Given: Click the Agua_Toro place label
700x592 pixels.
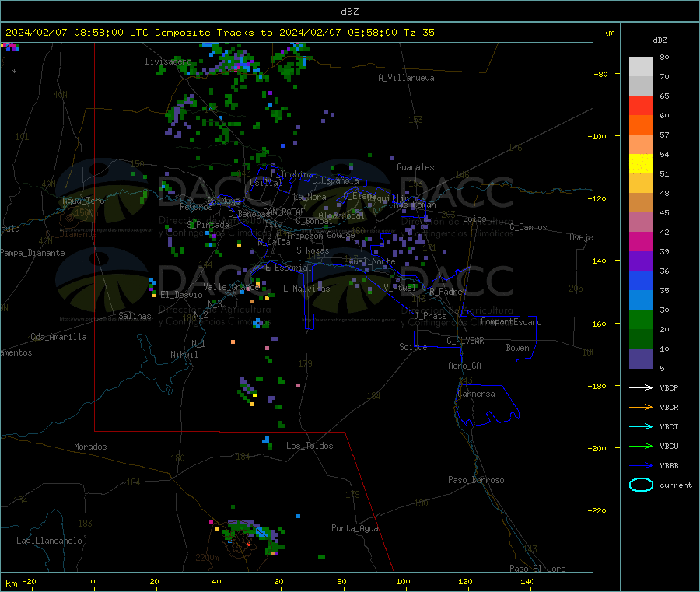Looking at the screenshot, I should (x=83, y=201).
